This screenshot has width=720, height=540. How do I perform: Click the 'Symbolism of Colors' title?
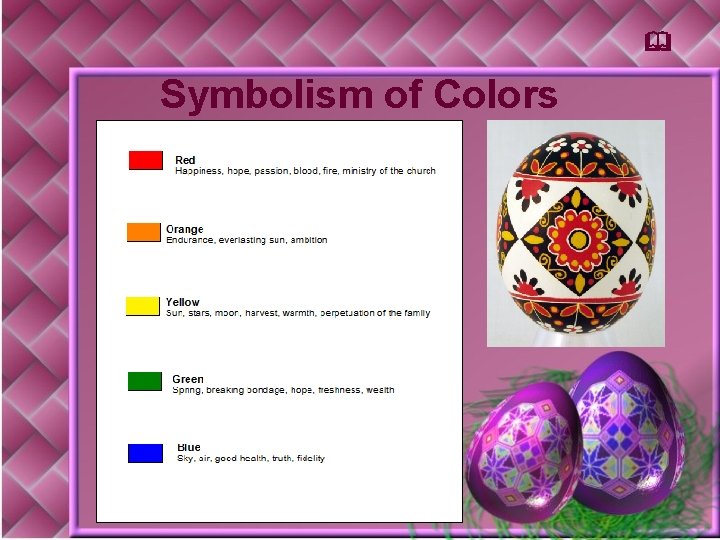pos(359,95)
